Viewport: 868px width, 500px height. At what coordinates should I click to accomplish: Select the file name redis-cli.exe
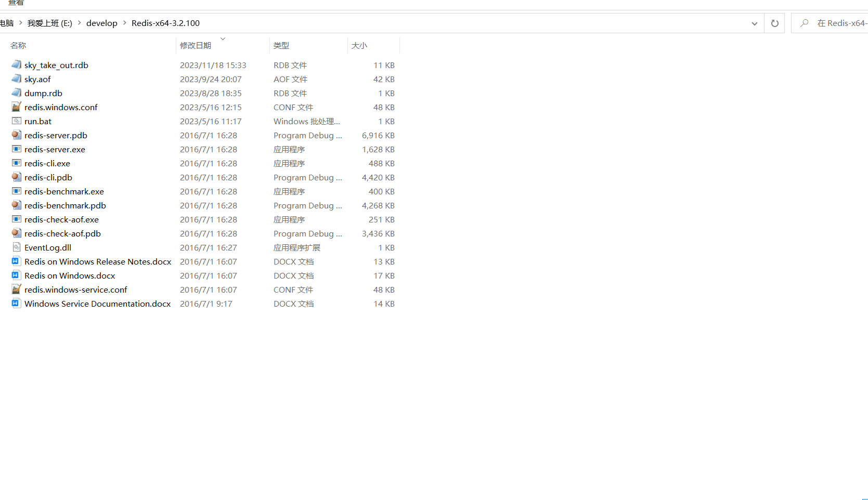point(47,163)
